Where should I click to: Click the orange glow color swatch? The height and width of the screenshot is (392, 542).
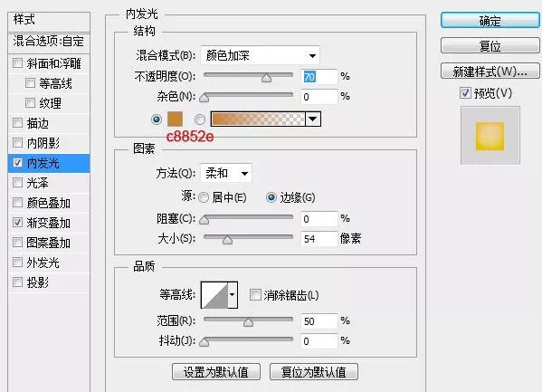[175, 119]
